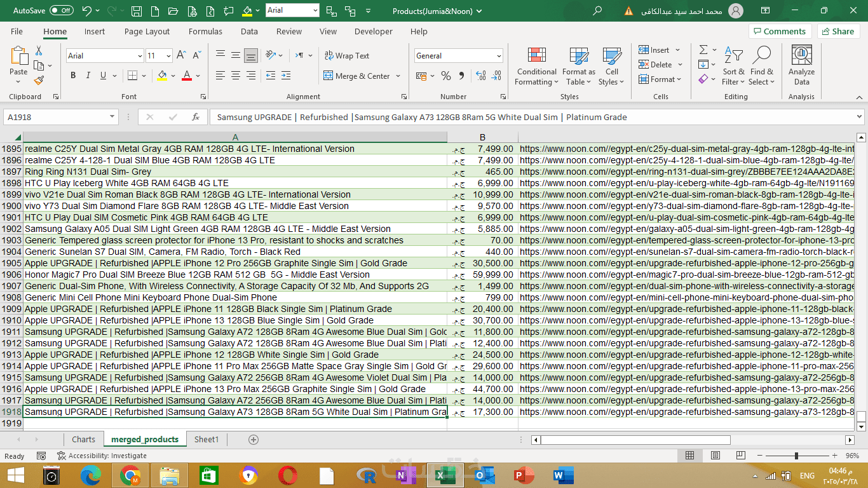The height and width of the screenshot is (488, 868).
Task: Open the Cell Styles gallery
Action: pos(611,66)
